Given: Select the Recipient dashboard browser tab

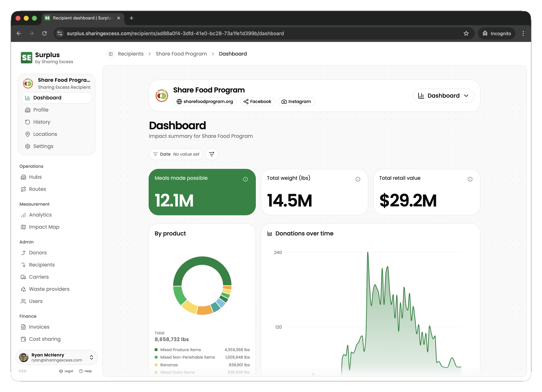Looking at the screenshot, I should [x=83, y=18].
